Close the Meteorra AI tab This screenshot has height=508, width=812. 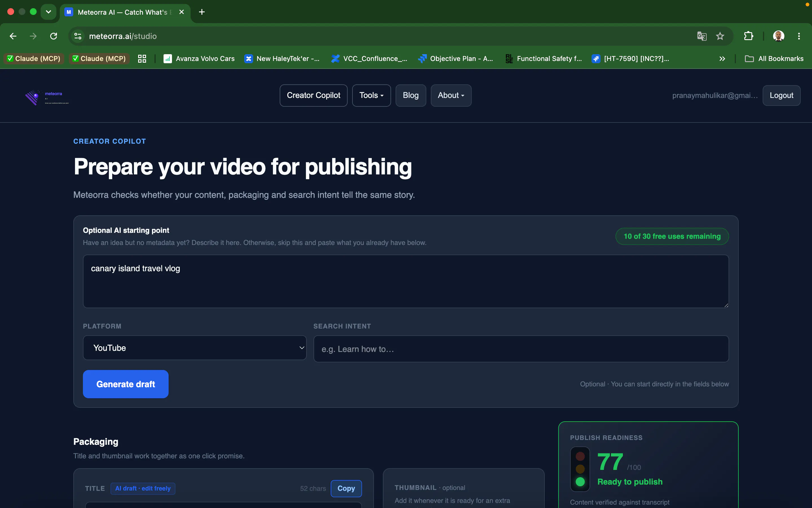[182, 12]
